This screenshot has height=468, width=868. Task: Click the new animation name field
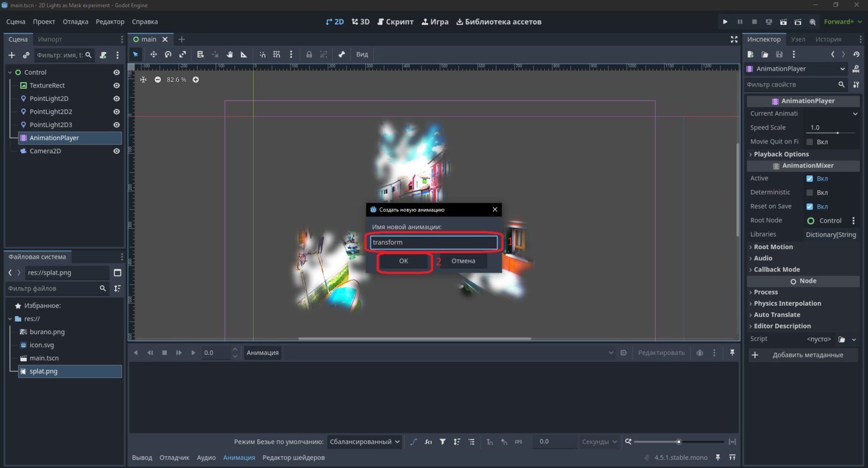(x=433, y=242)
